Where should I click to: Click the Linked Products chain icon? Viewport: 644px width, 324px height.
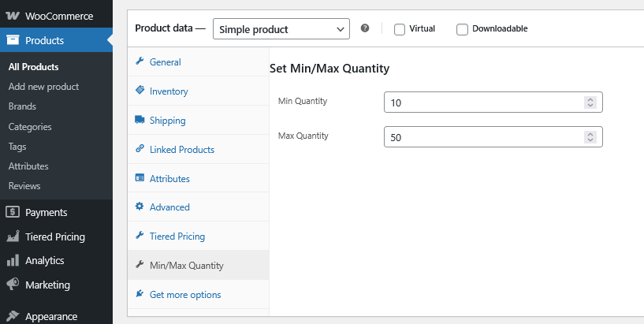pos(140,149)
